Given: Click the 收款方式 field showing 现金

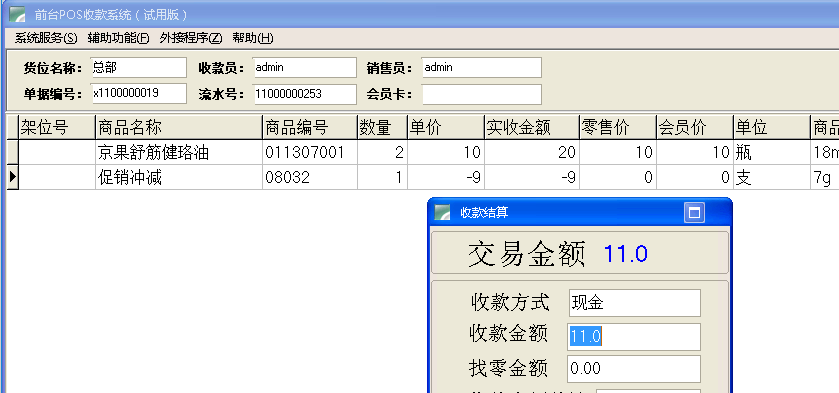Looking at the screenshot, I should (x=635, y=303).
